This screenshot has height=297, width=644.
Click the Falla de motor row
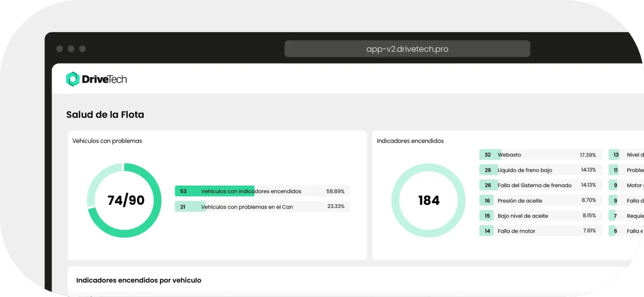click(x=540, y=231)
